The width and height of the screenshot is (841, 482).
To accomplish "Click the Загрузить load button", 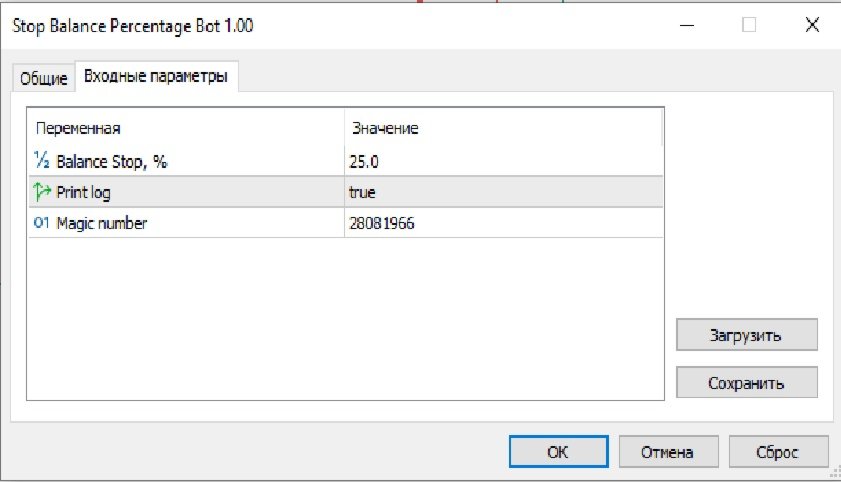I will 746,335.
